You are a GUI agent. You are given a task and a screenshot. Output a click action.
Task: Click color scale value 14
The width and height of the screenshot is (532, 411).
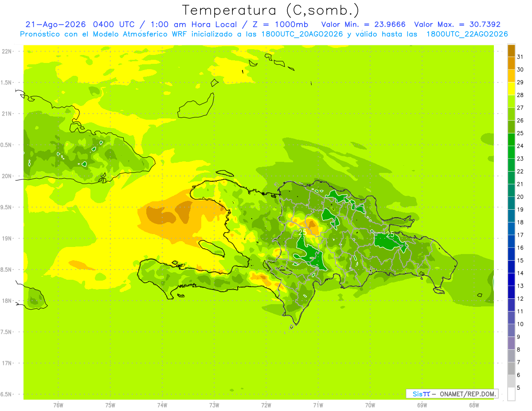point(520,273)
